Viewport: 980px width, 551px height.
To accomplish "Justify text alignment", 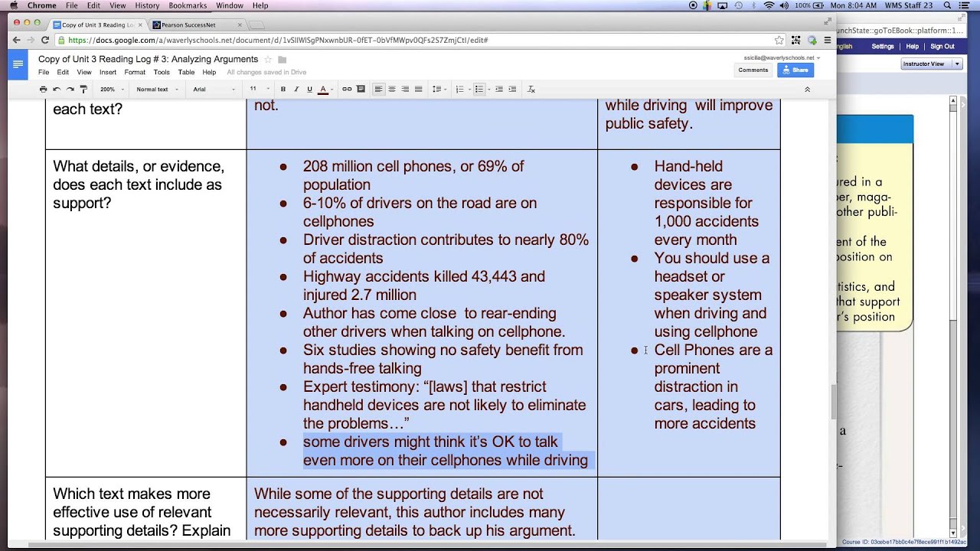I will coord(418,90).
